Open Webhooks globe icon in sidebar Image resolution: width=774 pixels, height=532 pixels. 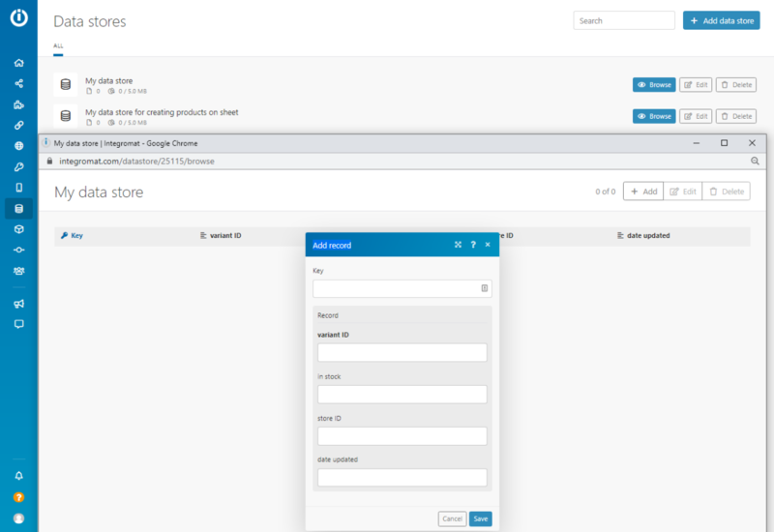pos(18,146)
